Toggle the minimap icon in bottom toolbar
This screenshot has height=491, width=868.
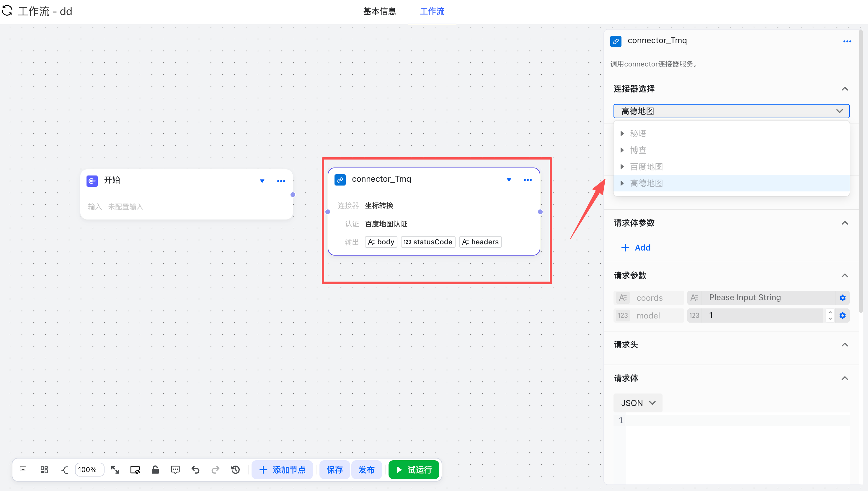23,469
